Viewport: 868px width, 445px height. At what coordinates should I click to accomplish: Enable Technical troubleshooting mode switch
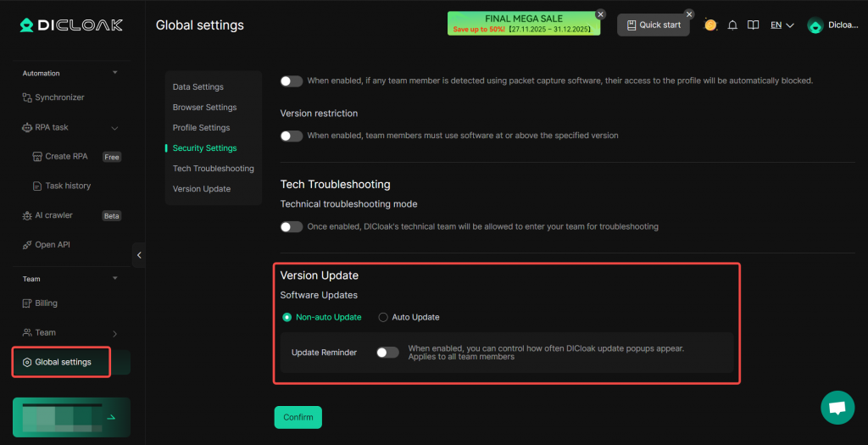pos(292,227)
